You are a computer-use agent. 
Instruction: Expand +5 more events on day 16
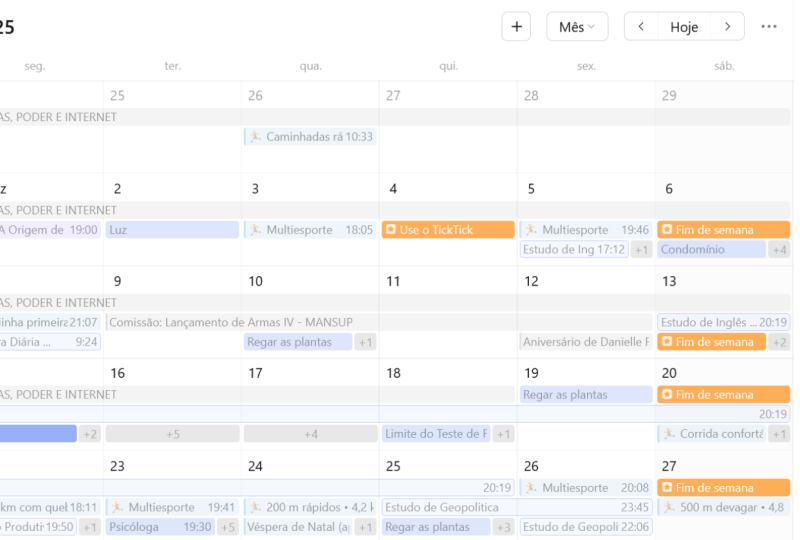(172, 434)
